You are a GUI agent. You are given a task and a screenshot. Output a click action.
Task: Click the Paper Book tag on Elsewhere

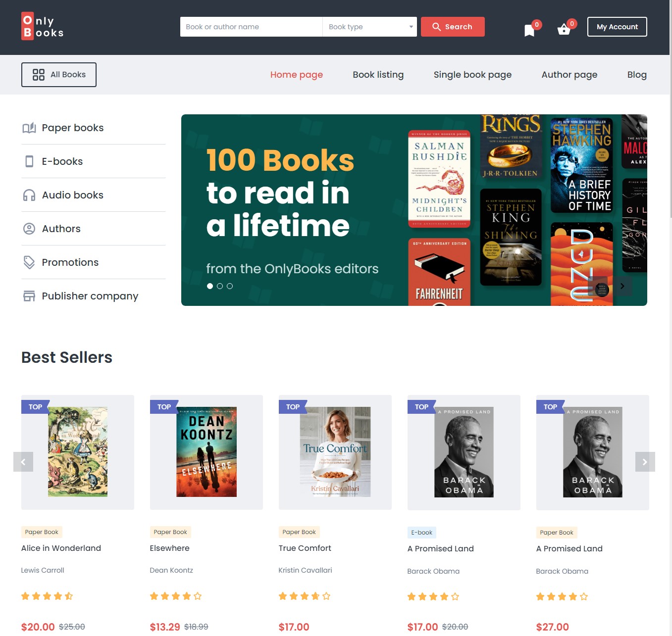(170, 532)
